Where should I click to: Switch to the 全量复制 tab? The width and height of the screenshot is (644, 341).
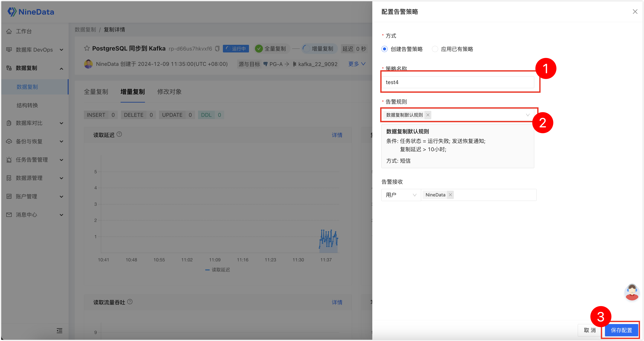(96, 92)
